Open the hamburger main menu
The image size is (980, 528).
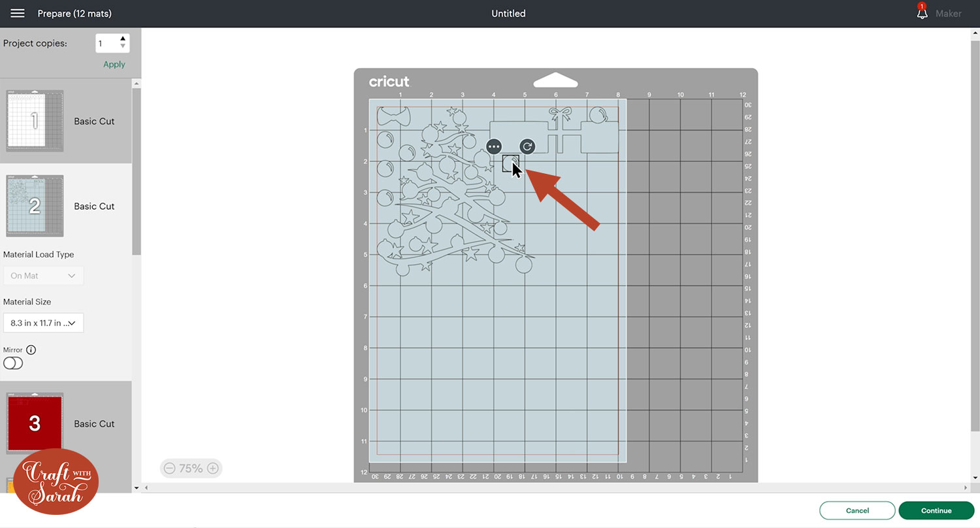click(18, 14)
